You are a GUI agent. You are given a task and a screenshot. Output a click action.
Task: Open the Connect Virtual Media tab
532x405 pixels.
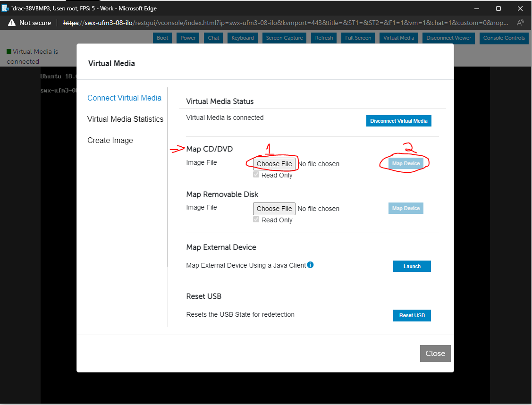(124, 98)
